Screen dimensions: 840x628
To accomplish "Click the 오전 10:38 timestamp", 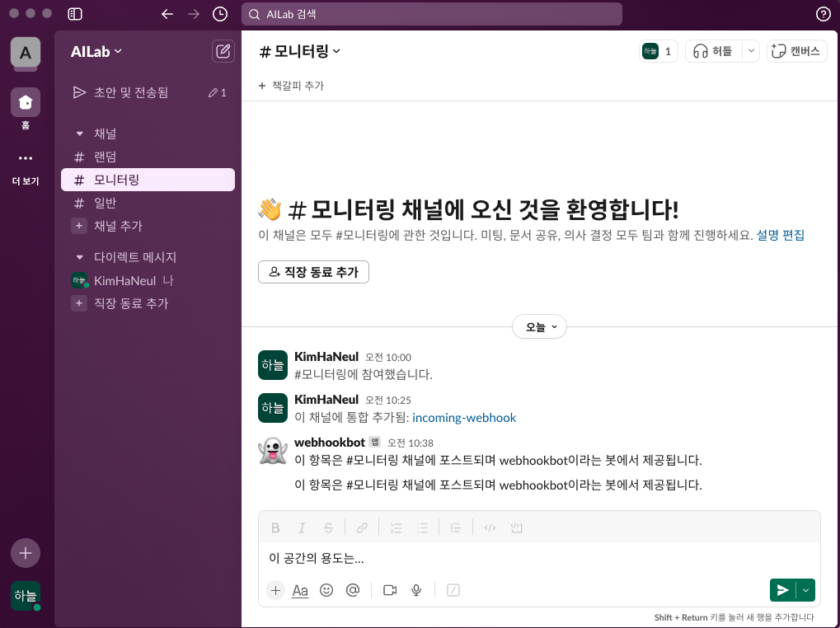I will pyautogui.click(x=411, y=443).
